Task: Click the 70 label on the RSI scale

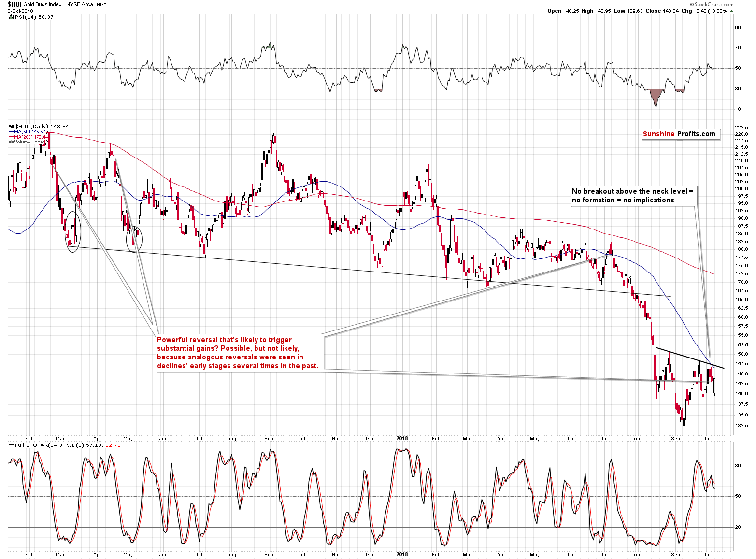Action: pos(738,48)
